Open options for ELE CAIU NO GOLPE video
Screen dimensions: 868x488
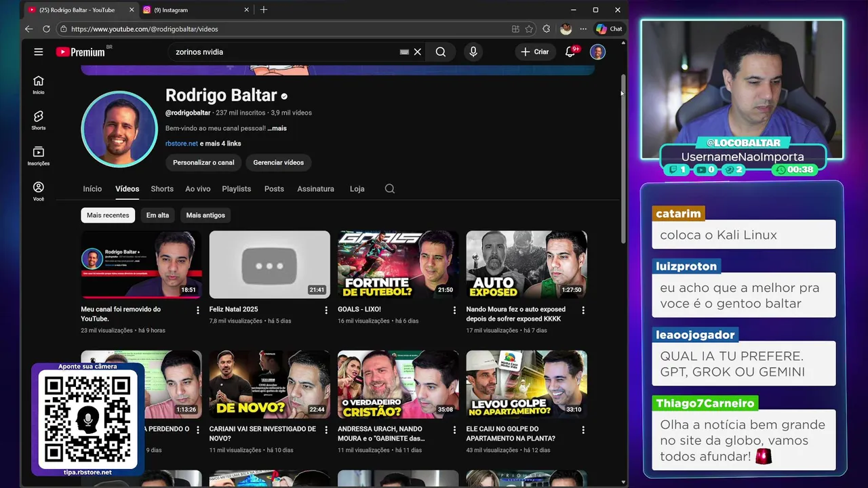click(x=583, y=430)
